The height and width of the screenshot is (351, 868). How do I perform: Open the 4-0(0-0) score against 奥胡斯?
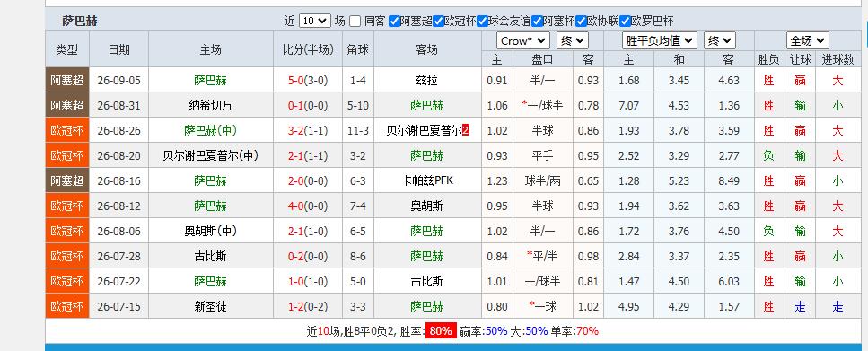[x=308, y=206]
